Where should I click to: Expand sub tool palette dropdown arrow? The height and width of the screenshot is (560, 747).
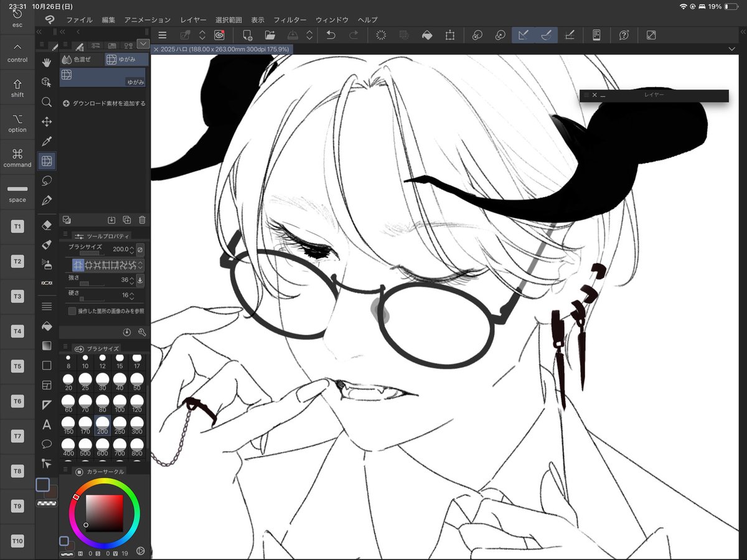[143, 44]
